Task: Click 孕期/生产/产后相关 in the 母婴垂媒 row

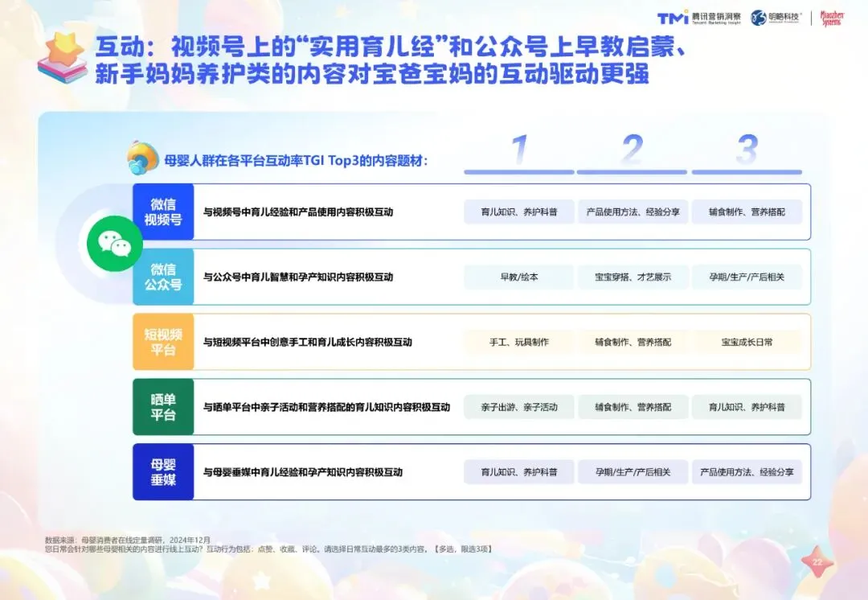Action: 633,472
